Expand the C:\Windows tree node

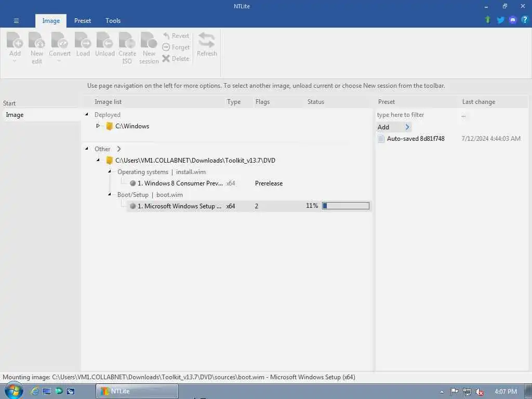98,126
